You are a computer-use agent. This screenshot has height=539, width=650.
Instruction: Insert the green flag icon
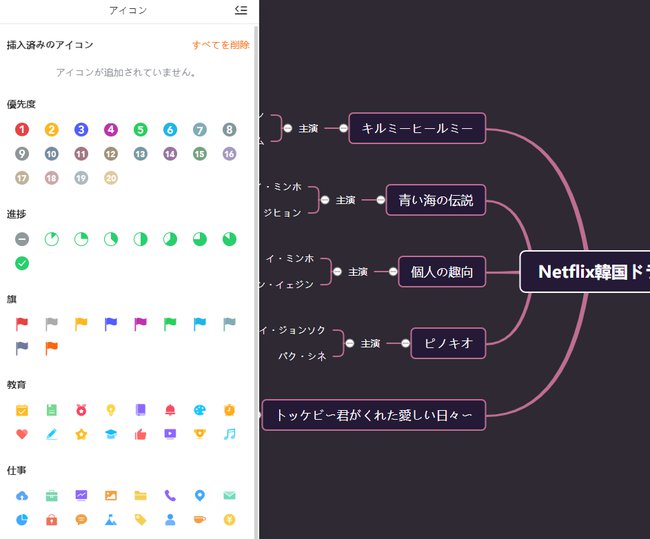170,324
